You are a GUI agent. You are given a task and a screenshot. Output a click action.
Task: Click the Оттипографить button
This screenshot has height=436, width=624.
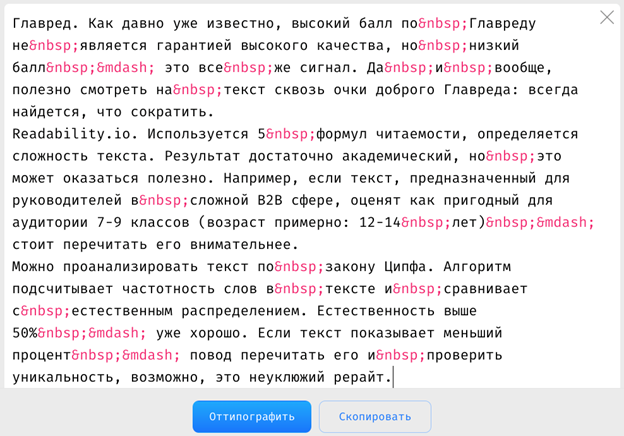(x=252, y=417)
